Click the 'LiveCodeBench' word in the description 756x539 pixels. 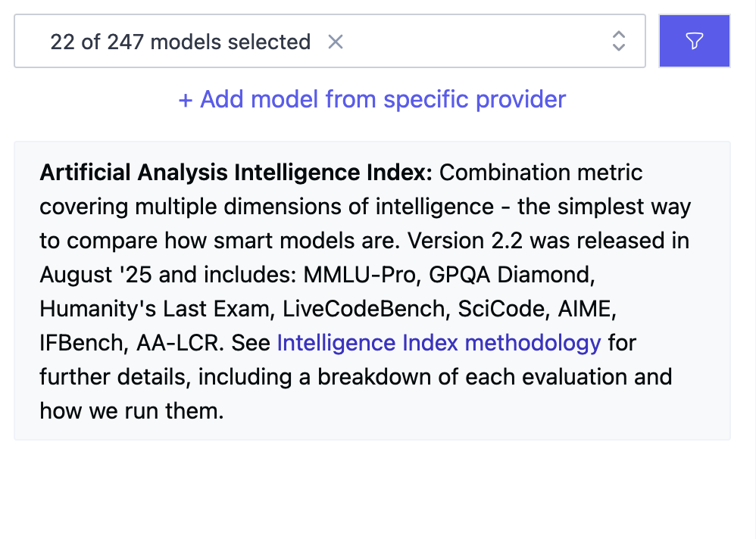click(x=359, y=309)
